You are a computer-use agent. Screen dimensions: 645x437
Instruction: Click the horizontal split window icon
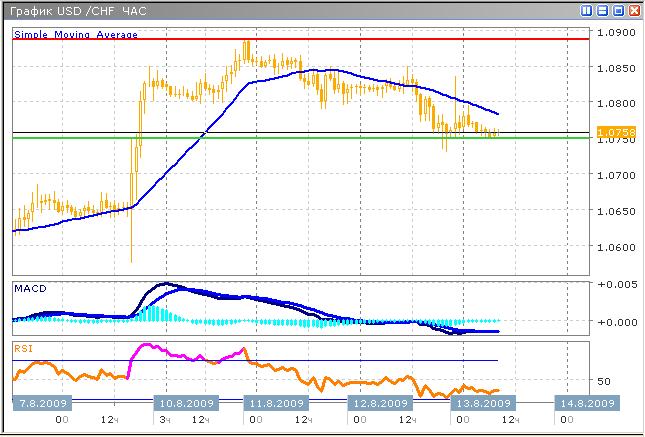[603, 11]
